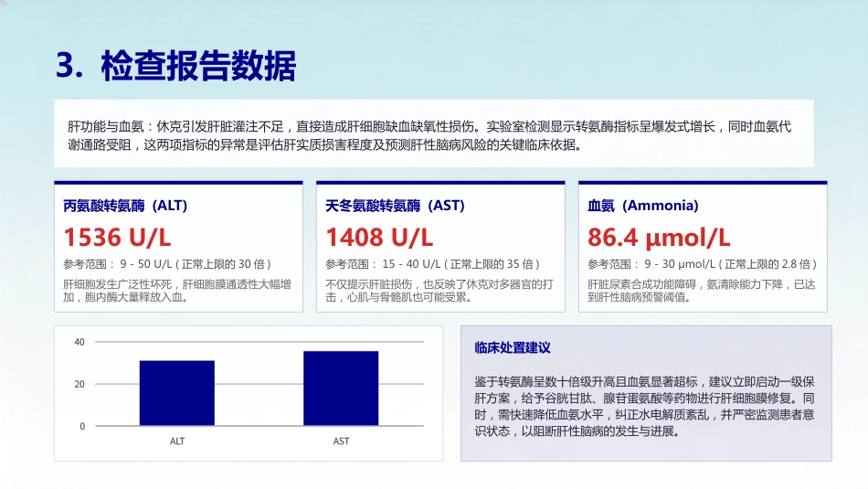Select the AST bar in the chart
The image size is (868, 489).
click(341, 388)
